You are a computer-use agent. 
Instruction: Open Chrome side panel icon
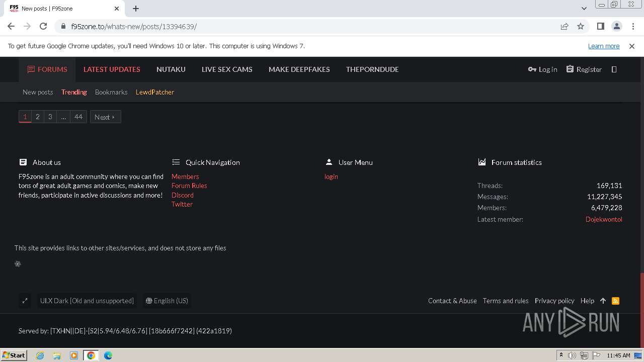600,26
